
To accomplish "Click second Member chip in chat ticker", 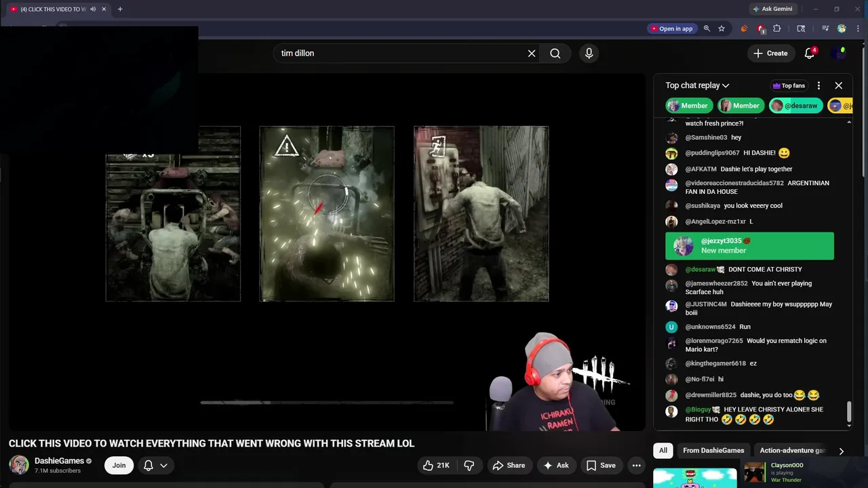I will tap(741, 106).
